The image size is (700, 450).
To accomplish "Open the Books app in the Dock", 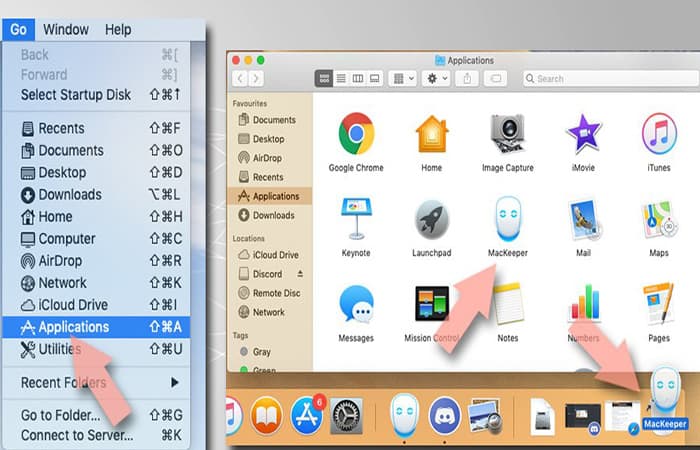I will coord(266,416).
